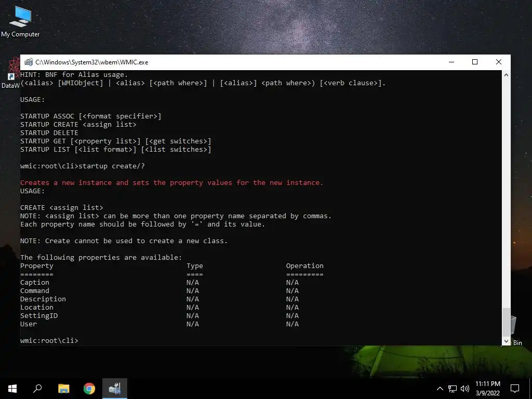Viewport: 532px width, 399px height.
Task: Click the red 'Creates a new instance' line
Action: (x=171, y=182)
